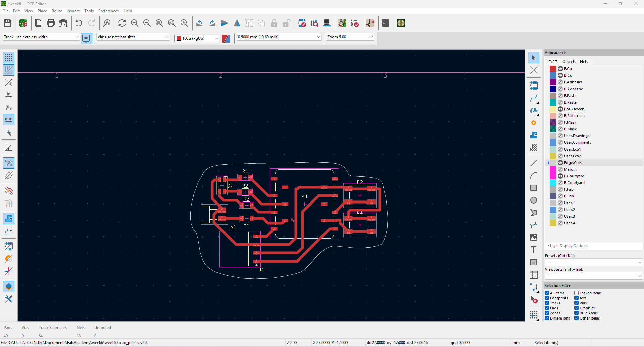Switch to the Nets tab
Screen dimensions: 644x347
point(584,62)
